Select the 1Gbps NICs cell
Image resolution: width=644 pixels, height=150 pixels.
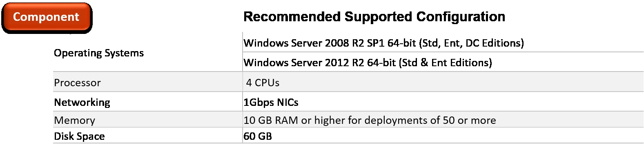pyautogui.click(x=271, y=102)
